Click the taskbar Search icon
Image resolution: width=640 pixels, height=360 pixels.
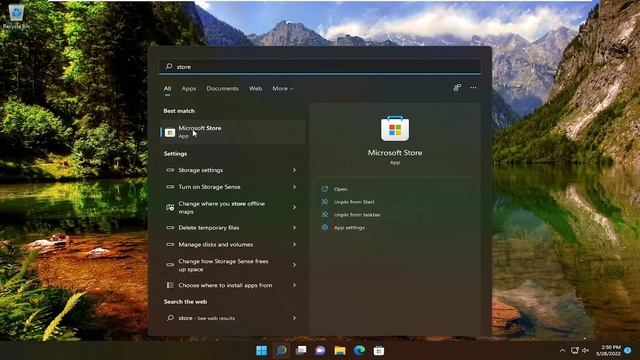pyautogui.click(x=281, y=351)
